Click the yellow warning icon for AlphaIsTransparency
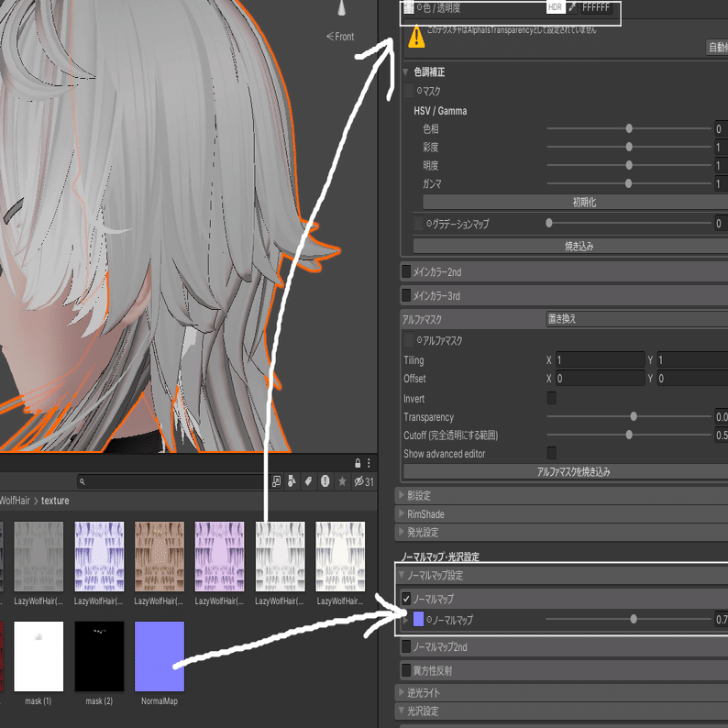 [x=416, y=37]
